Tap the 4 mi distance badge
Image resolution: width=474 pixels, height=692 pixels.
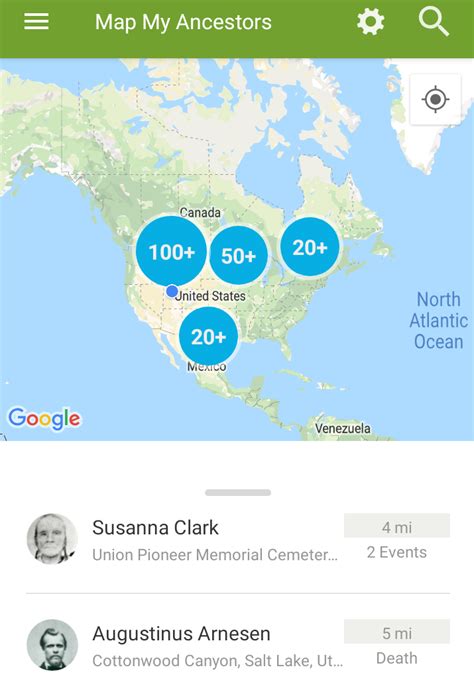[x=397, y=527]
